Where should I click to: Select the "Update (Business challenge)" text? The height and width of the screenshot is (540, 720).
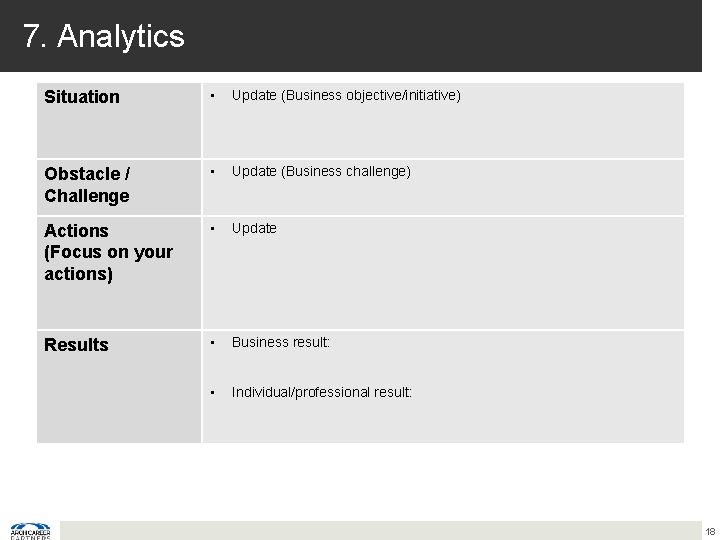point(321,171)
